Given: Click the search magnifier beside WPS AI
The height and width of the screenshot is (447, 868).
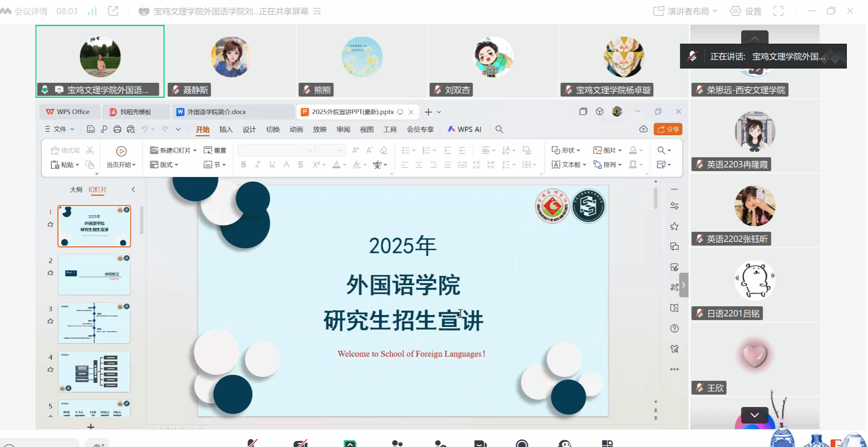Looking at the screenshot, I should (x=499, y=129).
